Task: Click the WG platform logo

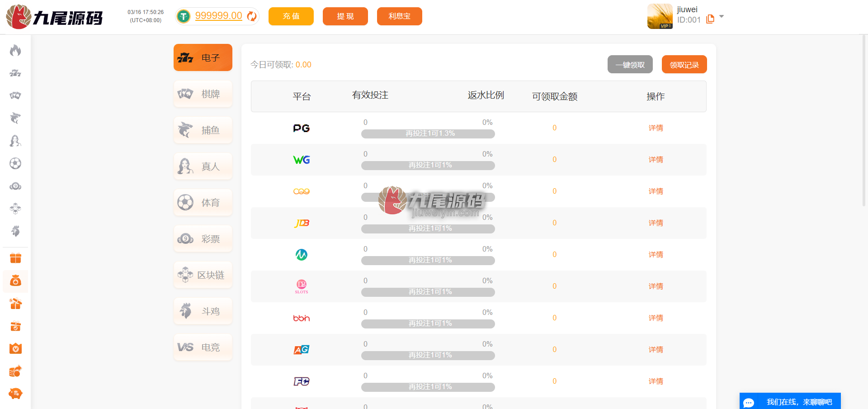Action: 302,160
